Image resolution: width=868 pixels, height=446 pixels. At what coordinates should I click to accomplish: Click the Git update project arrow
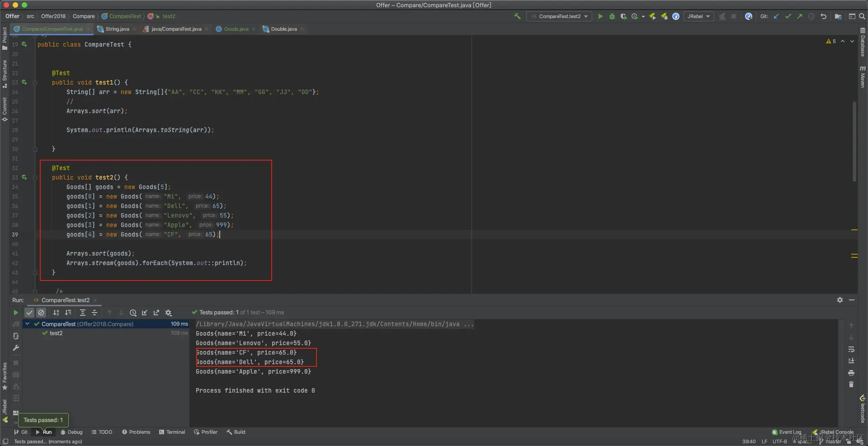(x=776, y=16)
